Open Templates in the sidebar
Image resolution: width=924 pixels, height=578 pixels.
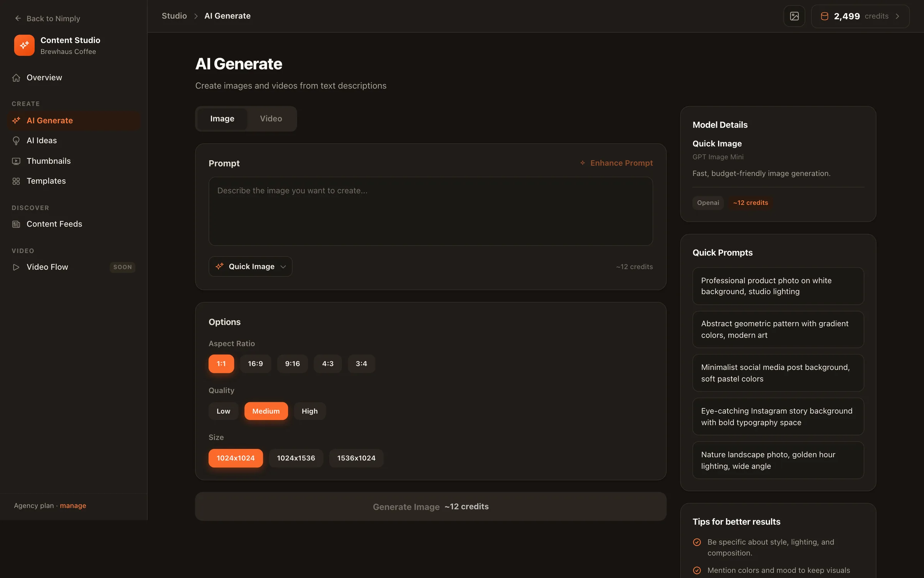click(74, 181)
